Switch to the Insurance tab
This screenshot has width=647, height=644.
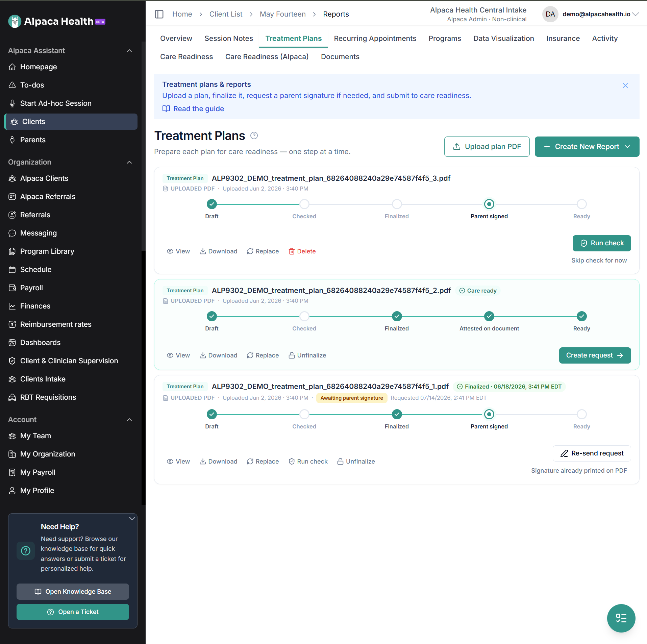coord(563,39)
